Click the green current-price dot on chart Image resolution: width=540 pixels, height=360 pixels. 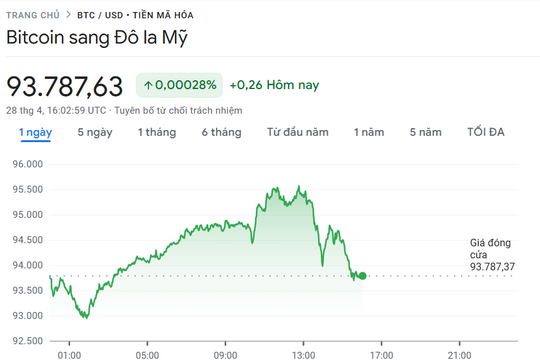363,276
